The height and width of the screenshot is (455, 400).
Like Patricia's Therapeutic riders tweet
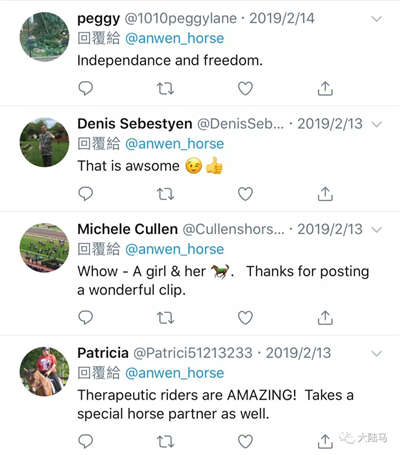coord(245,442)
